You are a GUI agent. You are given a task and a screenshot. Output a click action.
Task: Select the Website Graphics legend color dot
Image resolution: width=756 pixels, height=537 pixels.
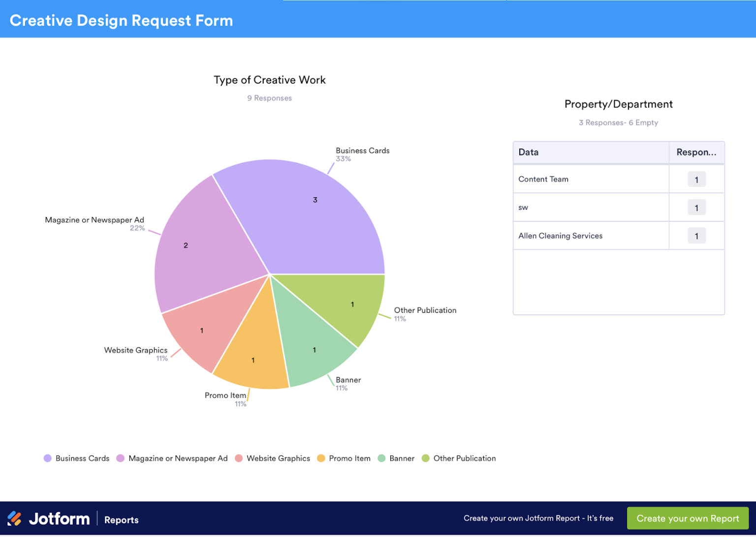pos(239,458)
